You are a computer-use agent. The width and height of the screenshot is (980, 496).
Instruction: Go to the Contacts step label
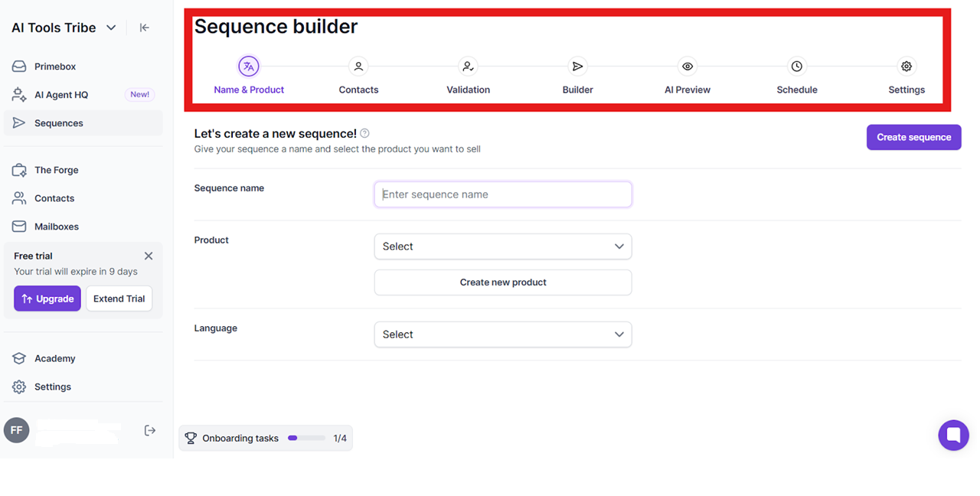(358, 90)
